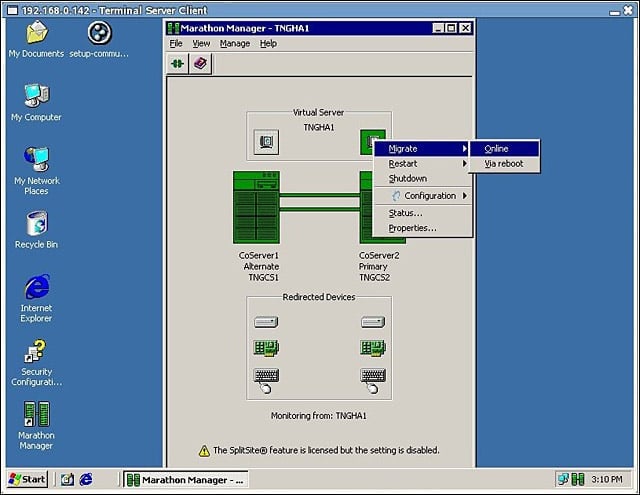The height and width of the screenshot is (495, 640).
Task: Open the View menu
Action: 201,43
